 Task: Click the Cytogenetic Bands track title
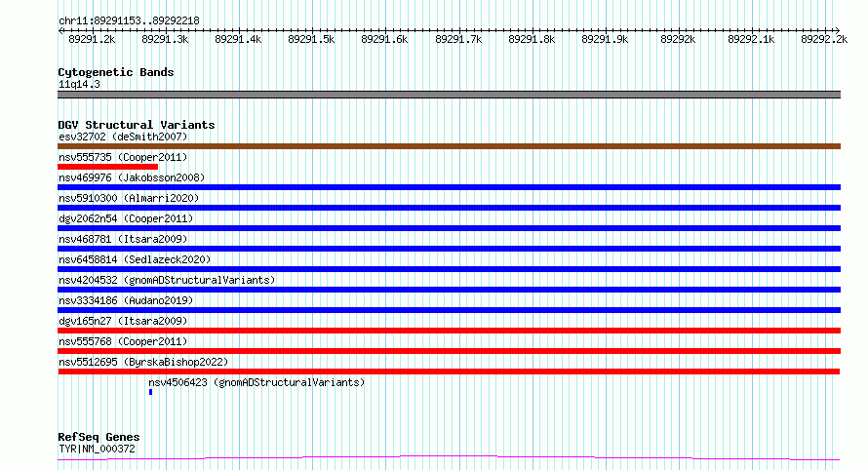[x=116, y=72]
